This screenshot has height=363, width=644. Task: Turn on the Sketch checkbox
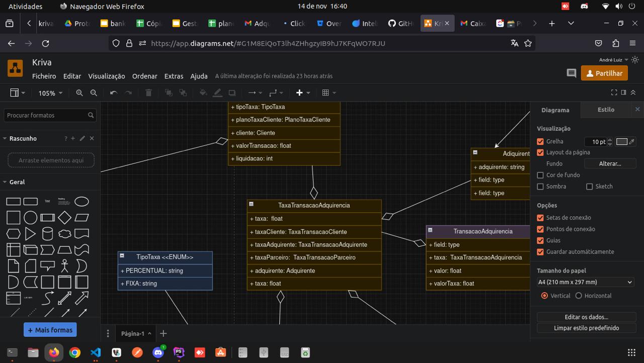(590, 187)
